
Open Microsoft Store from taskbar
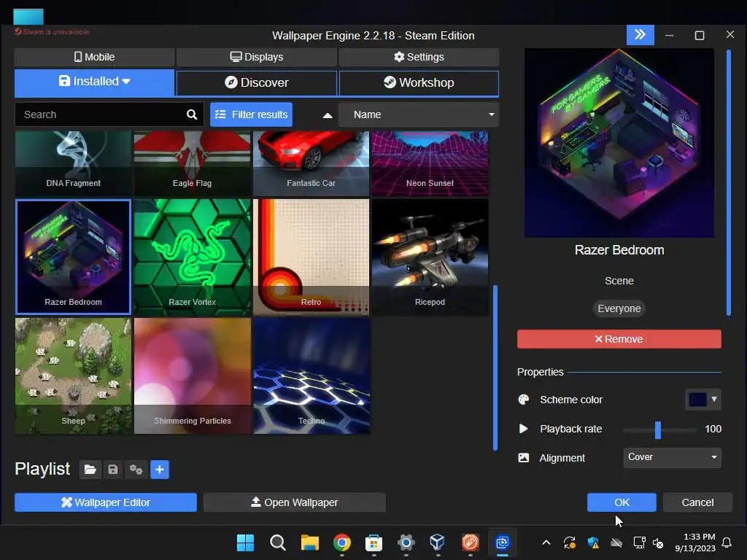click(373, 542)
